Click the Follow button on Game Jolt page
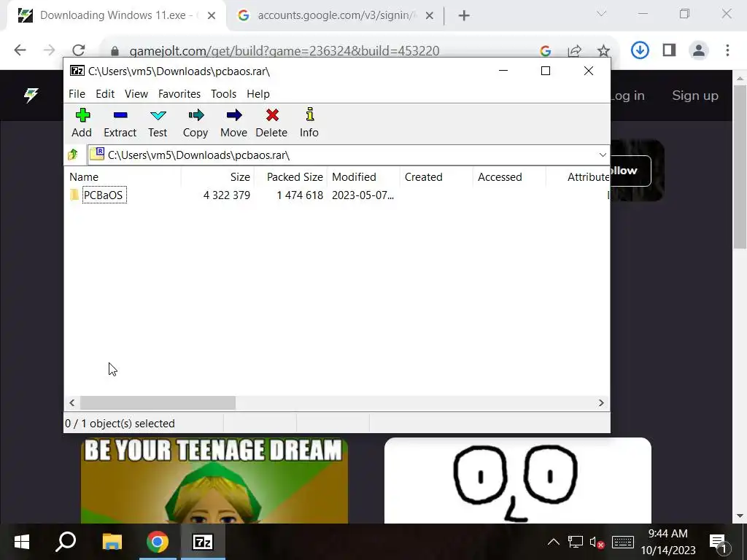This screenshot has width=747, height=560. point(630,171)
